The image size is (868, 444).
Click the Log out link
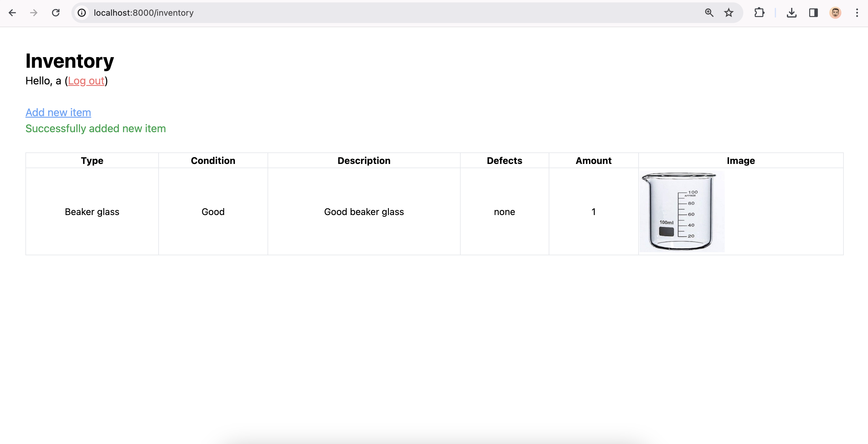[86, 81]
